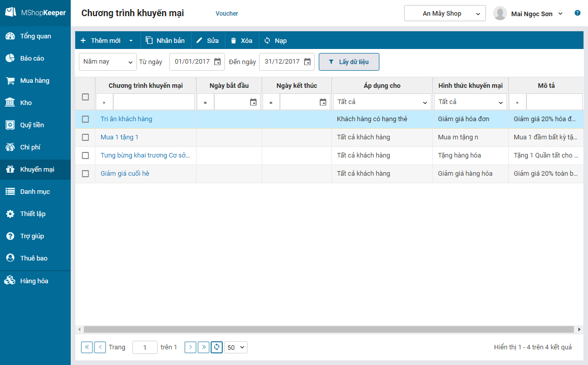Click horizontal scrollbar left arrow
Screen dimensions: 588x365
coord(79,329)
